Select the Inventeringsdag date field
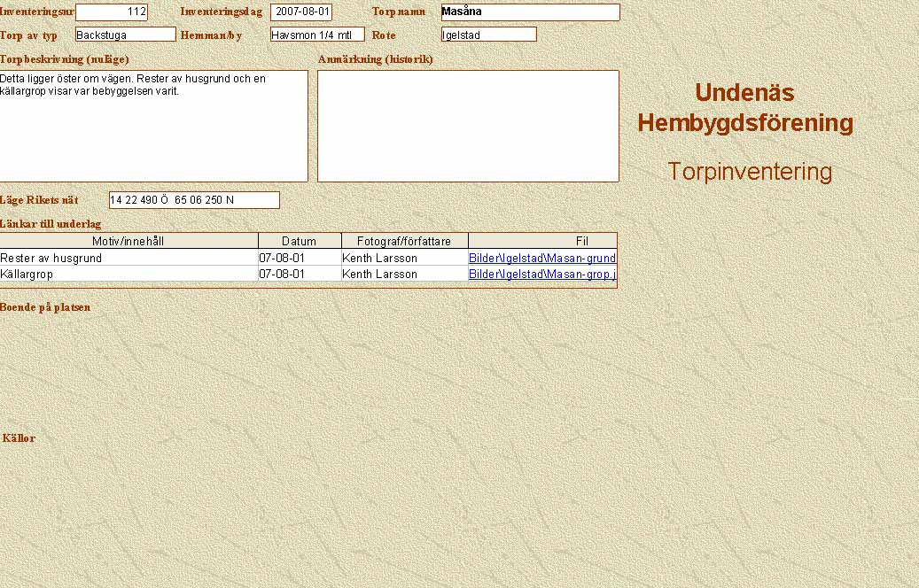This screenshot has height=588, width=919. tap(301, 12)
